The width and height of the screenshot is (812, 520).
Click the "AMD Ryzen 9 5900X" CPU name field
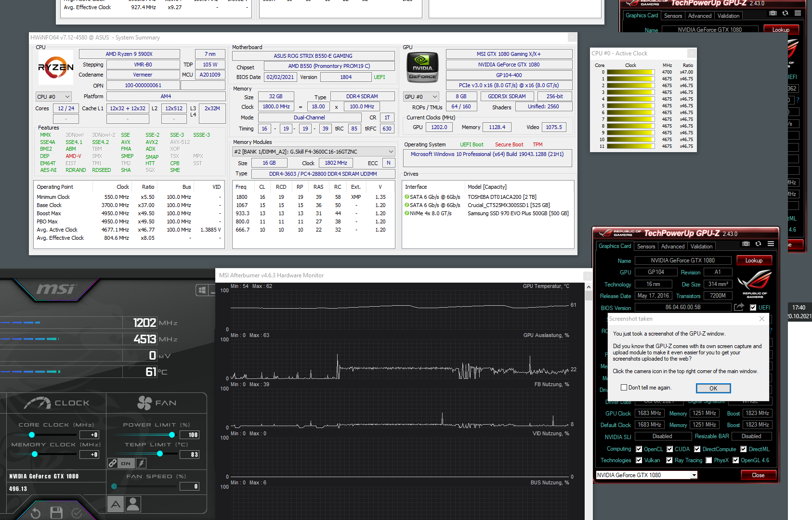[x=129, y=54]
